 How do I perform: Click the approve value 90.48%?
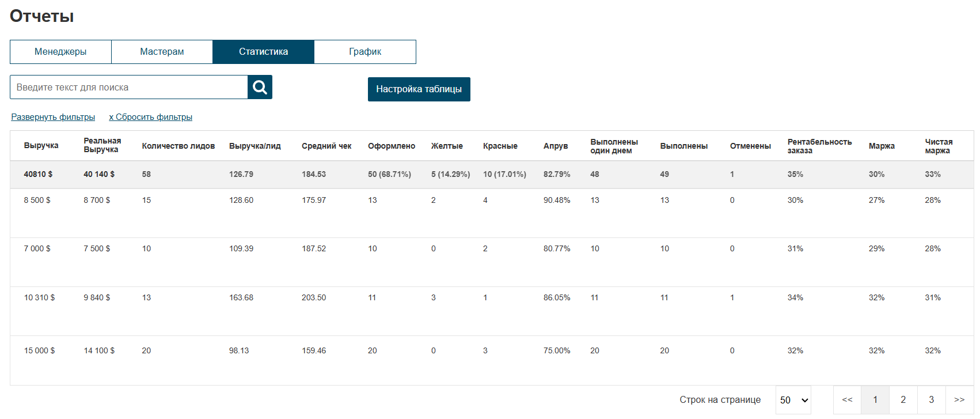(x=557, y=200)
